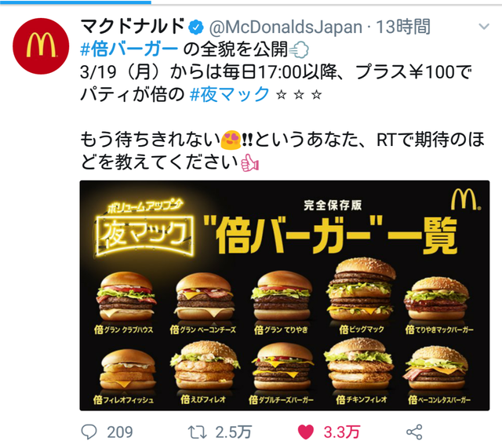
Task: Open McDonald's profile avatar logo
Action: (41, 46)
